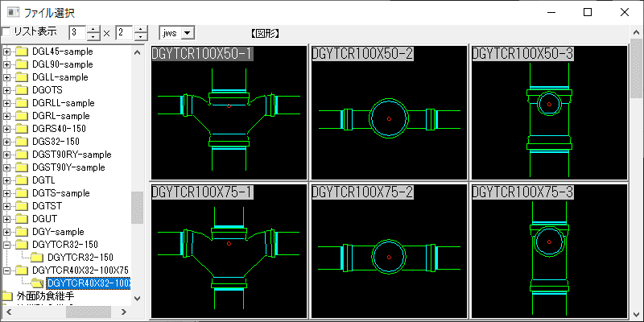The height and width of the screenshot is (322, 644).
Task: Click the column count field showing 3
Action: point(77,33)
